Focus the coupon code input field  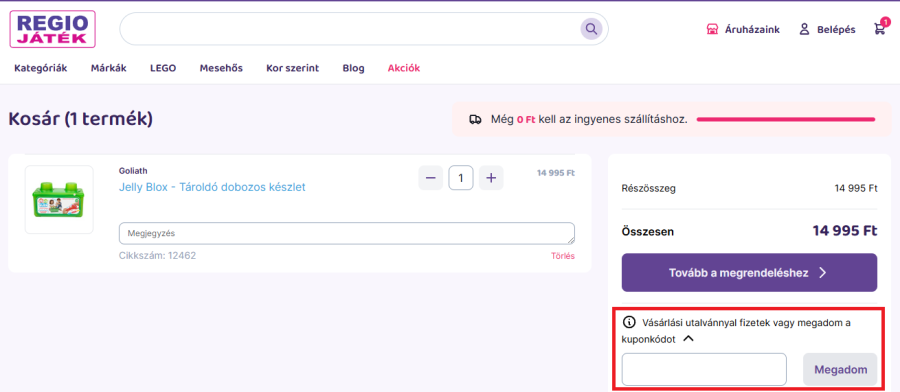point(704,370)
